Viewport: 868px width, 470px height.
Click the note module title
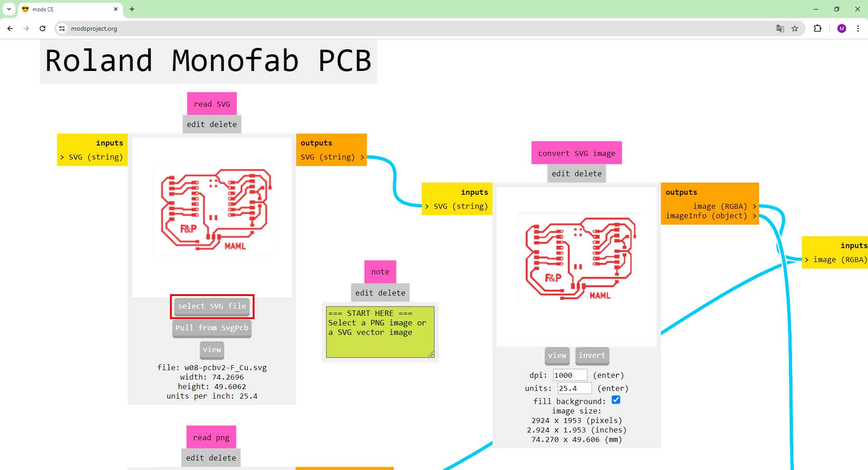tap(380, 272)
